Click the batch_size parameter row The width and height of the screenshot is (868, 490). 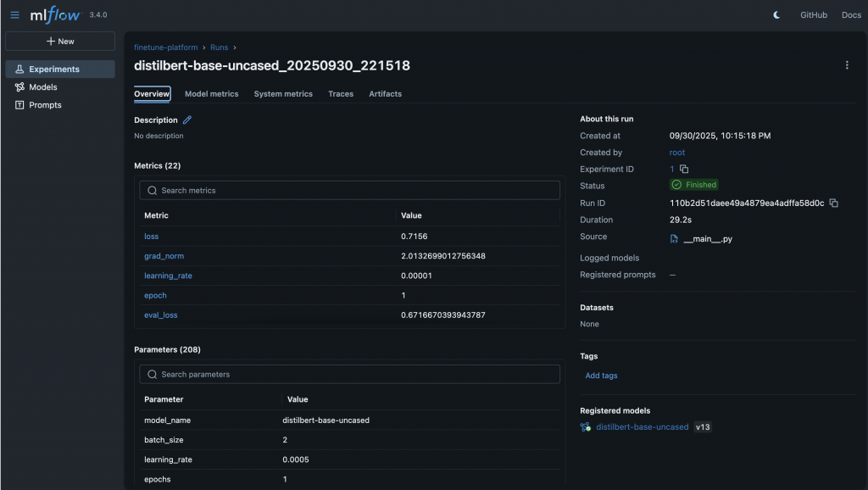point(349,440)
